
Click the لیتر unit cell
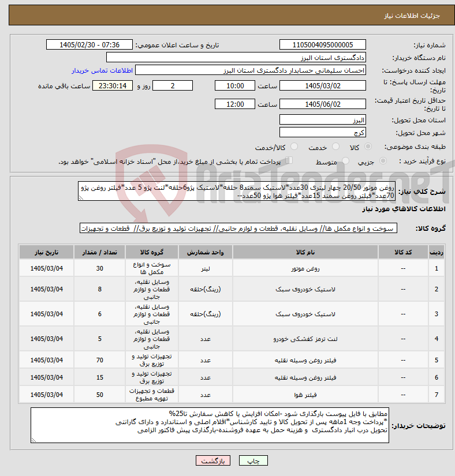tap(206, 268)
